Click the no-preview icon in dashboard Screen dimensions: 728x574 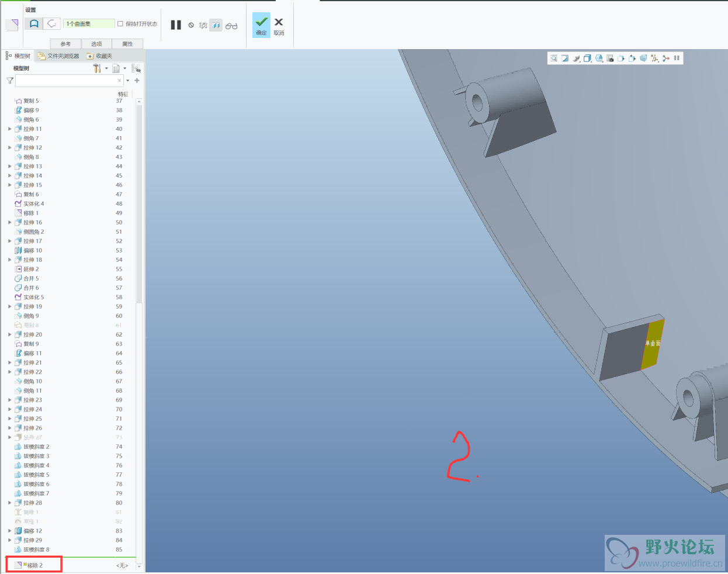coord(191,25)
